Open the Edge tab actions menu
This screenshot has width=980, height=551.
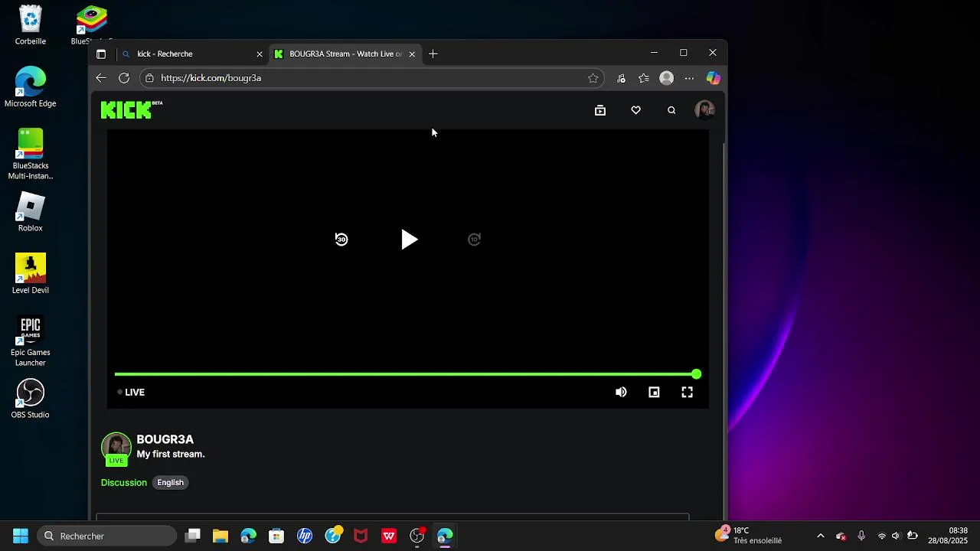click(101, 54)
